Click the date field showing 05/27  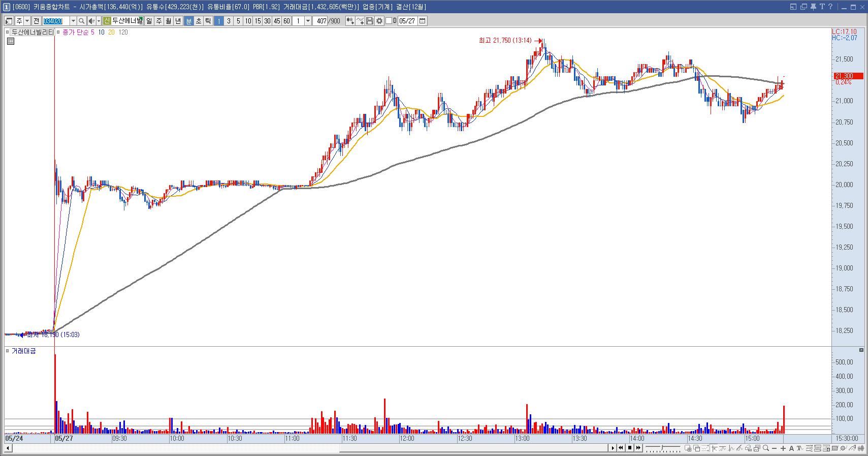pos(407,21)
